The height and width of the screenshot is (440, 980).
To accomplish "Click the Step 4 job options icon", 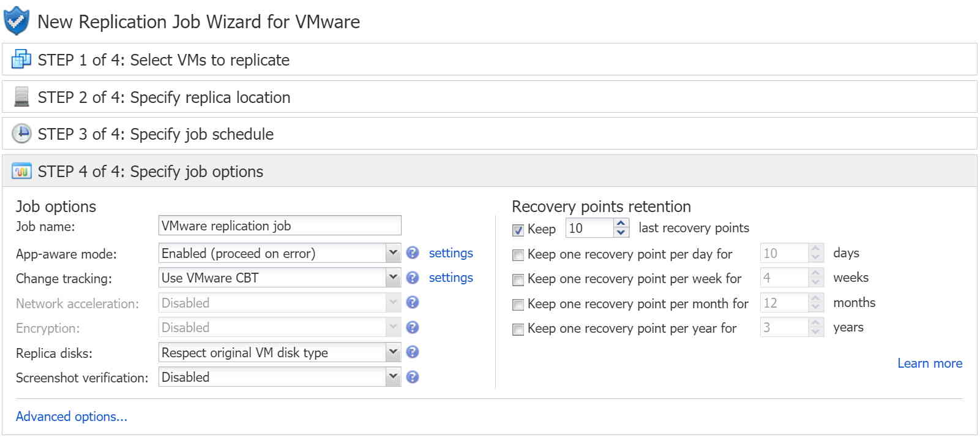I will tap(21, 171).
